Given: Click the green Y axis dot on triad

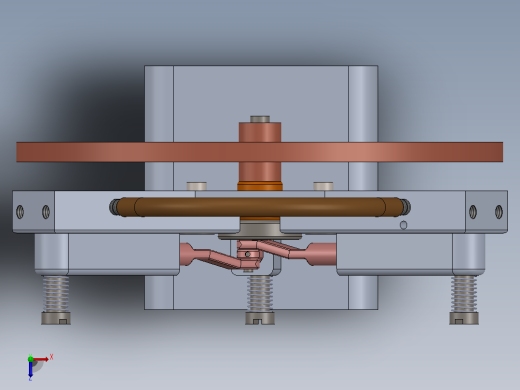Looking at the screenshot, I should point(30,359).
